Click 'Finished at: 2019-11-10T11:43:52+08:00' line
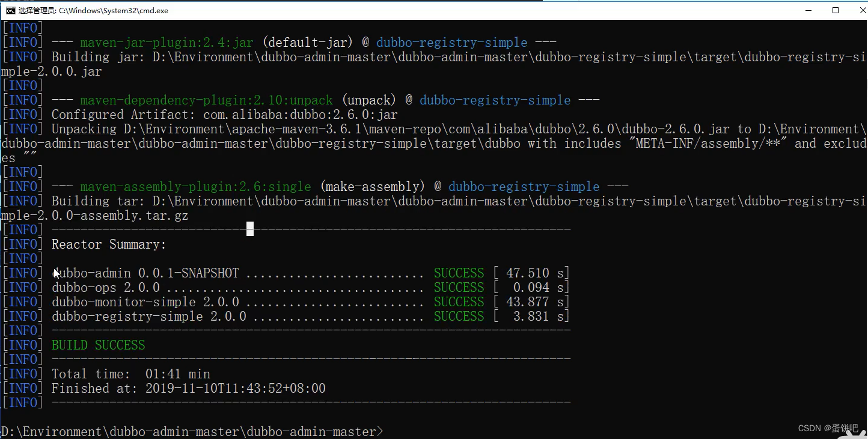Screen dimensions: 868x439 point(189,389)
